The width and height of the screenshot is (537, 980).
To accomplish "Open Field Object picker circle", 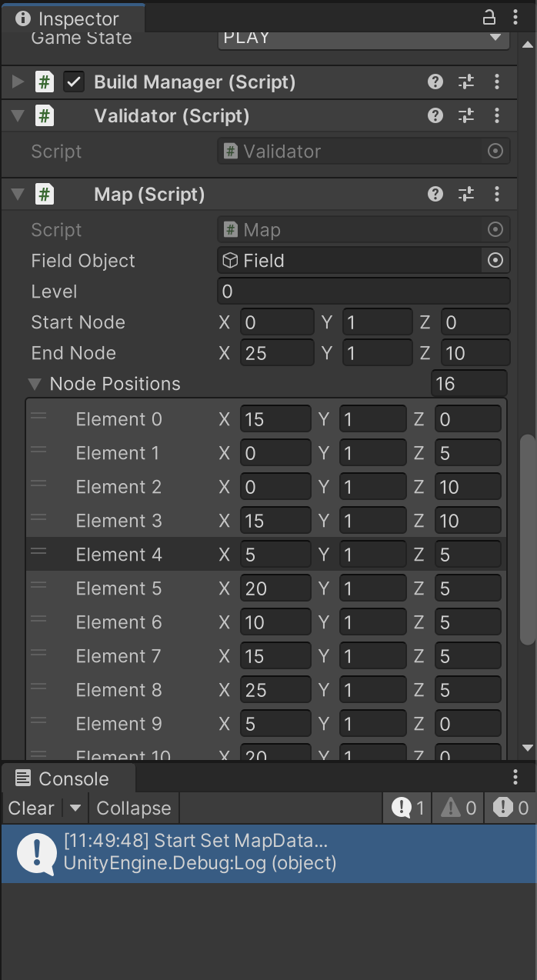I will pyautogui.click(x=495, y=261).
